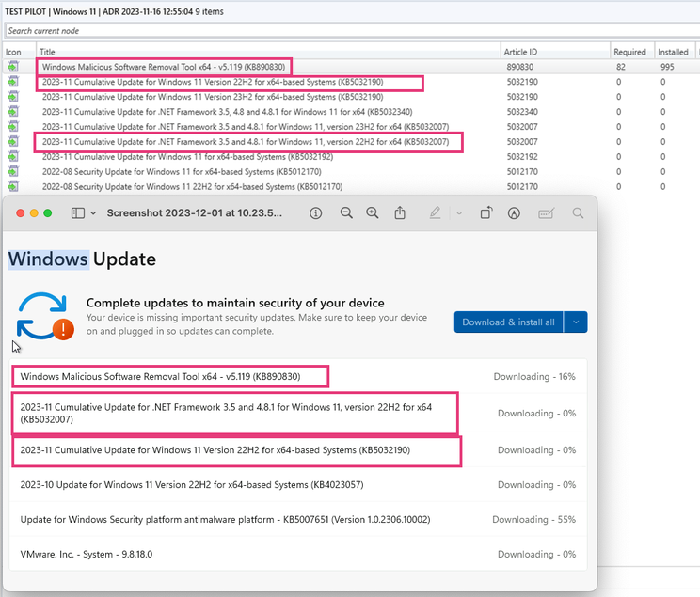Click the update icon of the last KB5012170 row
Image resolution: width=700 pixels, height=597 pixels.
(x=13, y=186)
